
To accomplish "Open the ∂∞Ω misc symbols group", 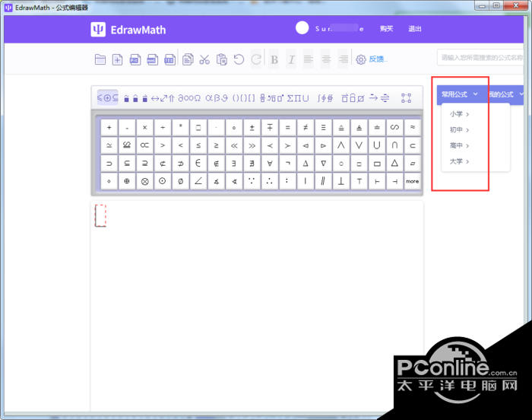I will click(x=189, y=98).
